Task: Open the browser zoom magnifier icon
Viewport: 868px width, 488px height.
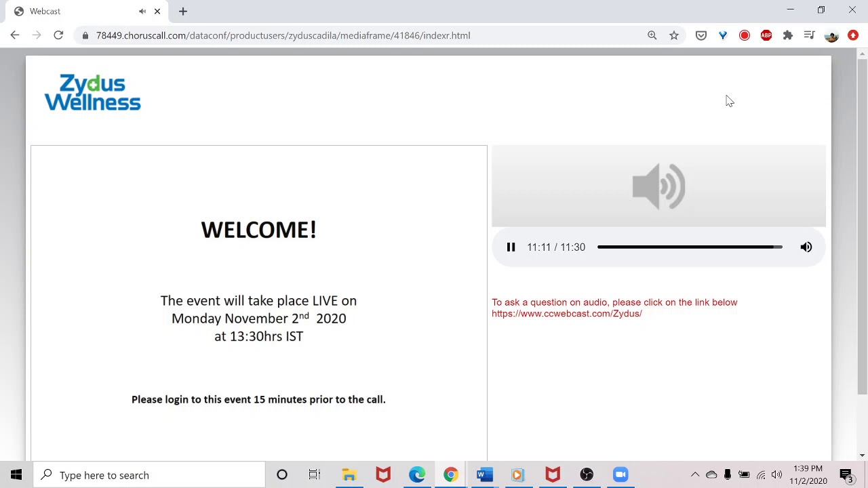Action: coord(652,35)
